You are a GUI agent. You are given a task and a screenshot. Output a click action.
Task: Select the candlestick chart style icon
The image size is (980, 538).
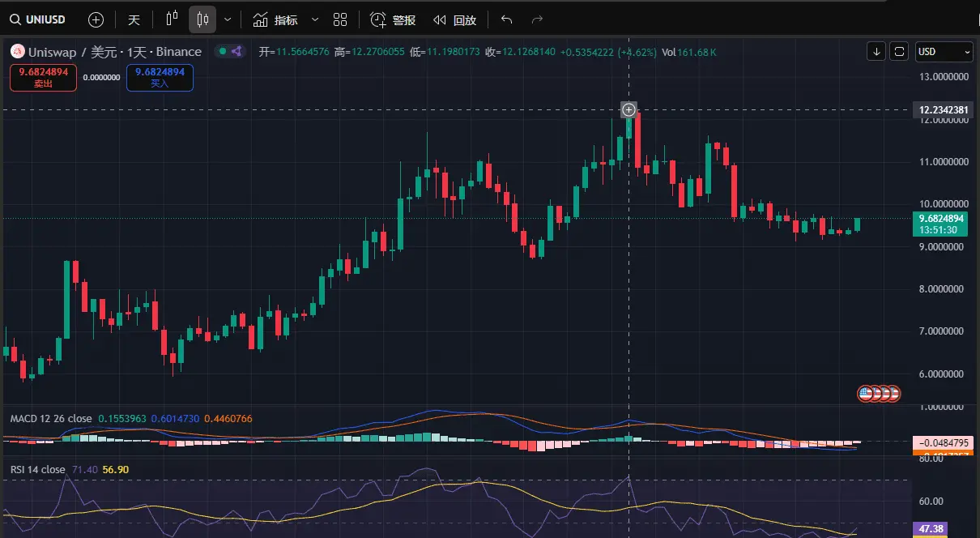click(x=202, y=19)
